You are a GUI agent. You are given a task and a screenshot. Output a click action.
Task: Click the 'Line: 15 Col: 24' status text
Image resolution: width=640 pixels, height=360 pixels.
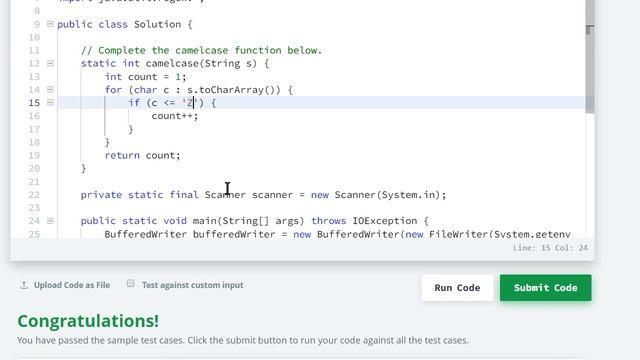[550, 248]
